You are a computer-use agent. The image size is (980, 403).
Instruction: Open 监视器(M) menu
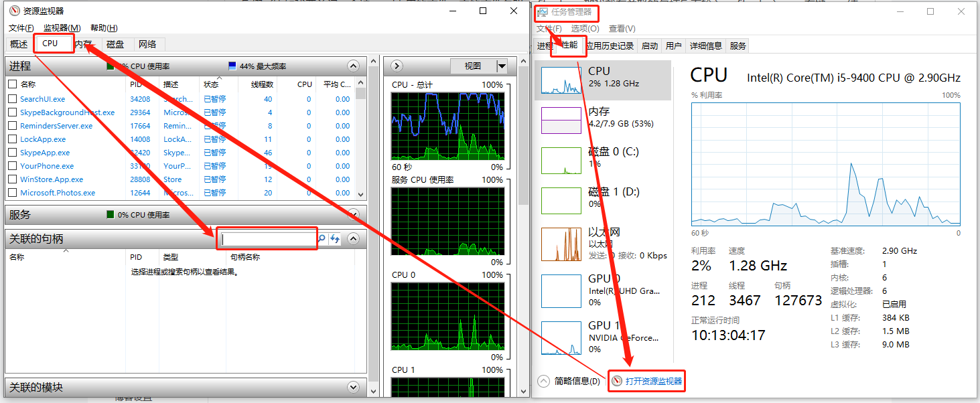point(62,28)
